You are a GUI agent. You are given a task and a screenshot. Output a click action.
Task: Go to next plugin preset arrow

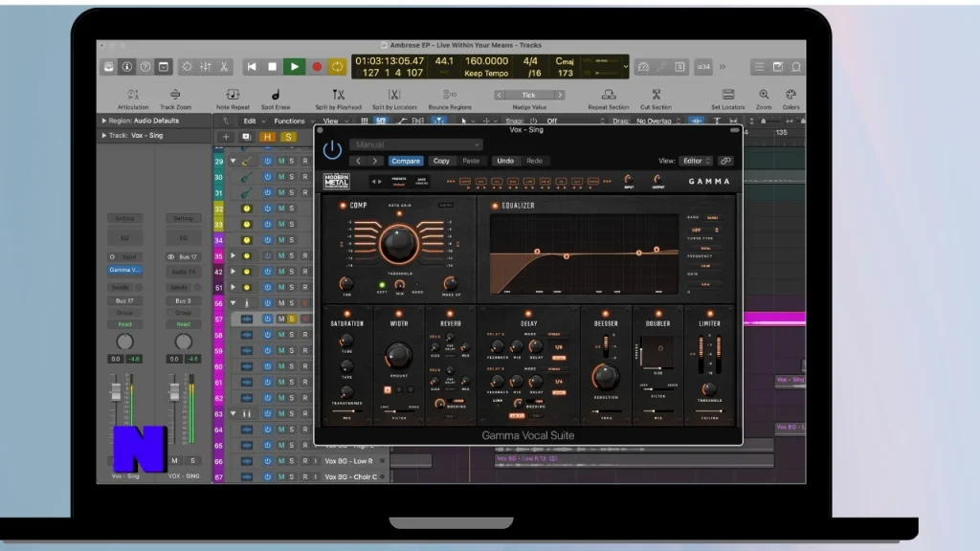(x=374, y=161)
